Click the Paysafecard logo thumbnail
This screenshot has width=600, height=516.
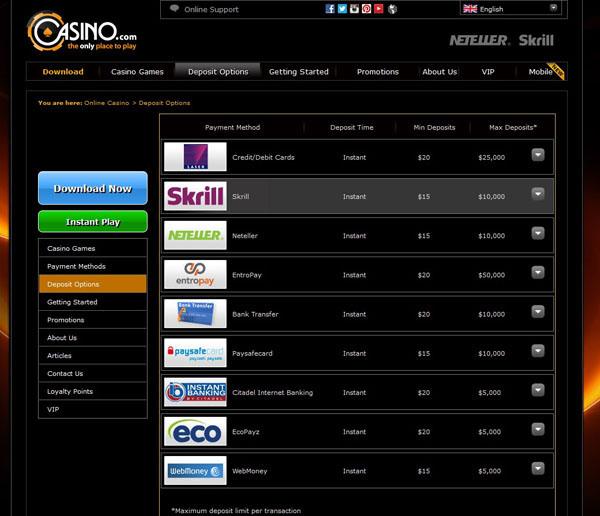click(195, 353)
